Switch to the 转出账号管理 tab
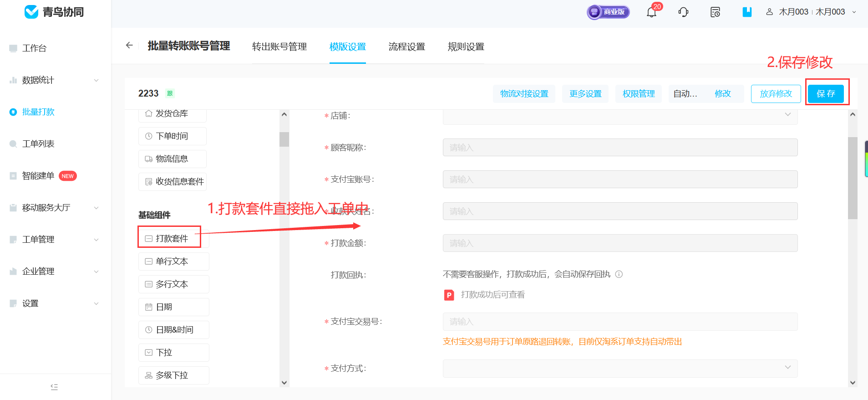The width and height of the screenshot is (868, 400). point(279,46)
